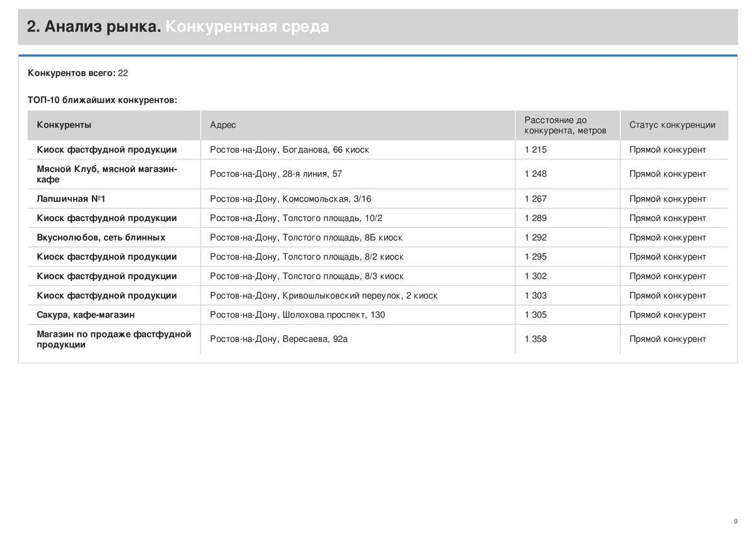Click 'Прямой конкурент' in the Лапшичная №1 row
756x534 pixels.
tap(668, 199)
